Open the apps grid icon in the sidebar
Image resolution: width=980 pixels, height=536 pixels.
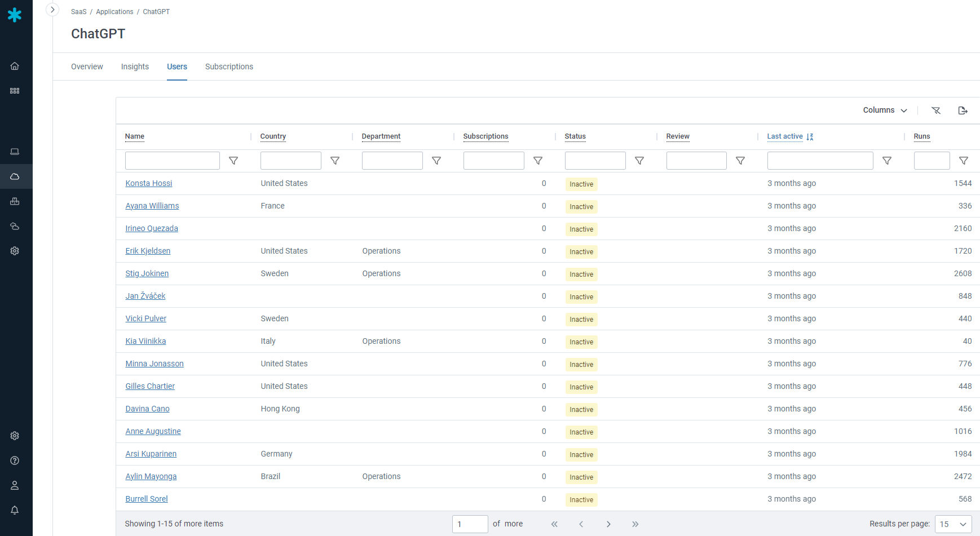click(x=15, y=91)
